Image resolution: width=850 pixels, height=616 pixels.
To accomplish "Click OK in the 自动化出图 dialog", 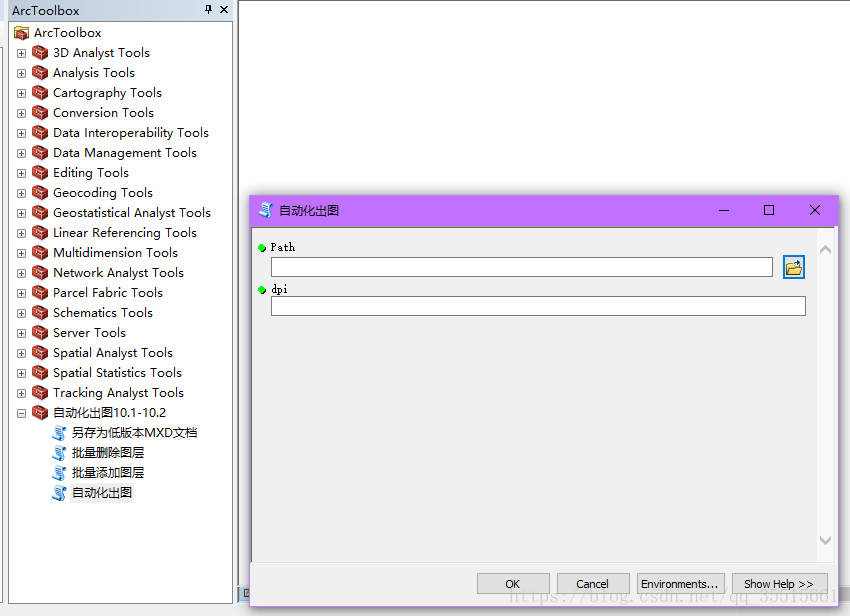I will [x=513, y=584].
